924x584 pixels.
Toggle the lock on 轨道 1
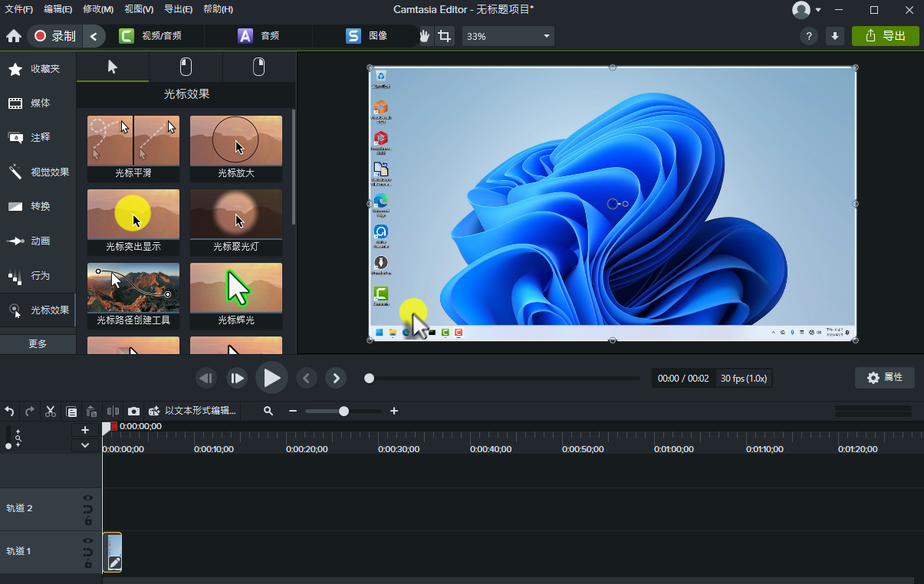click(x=88, y=564)
